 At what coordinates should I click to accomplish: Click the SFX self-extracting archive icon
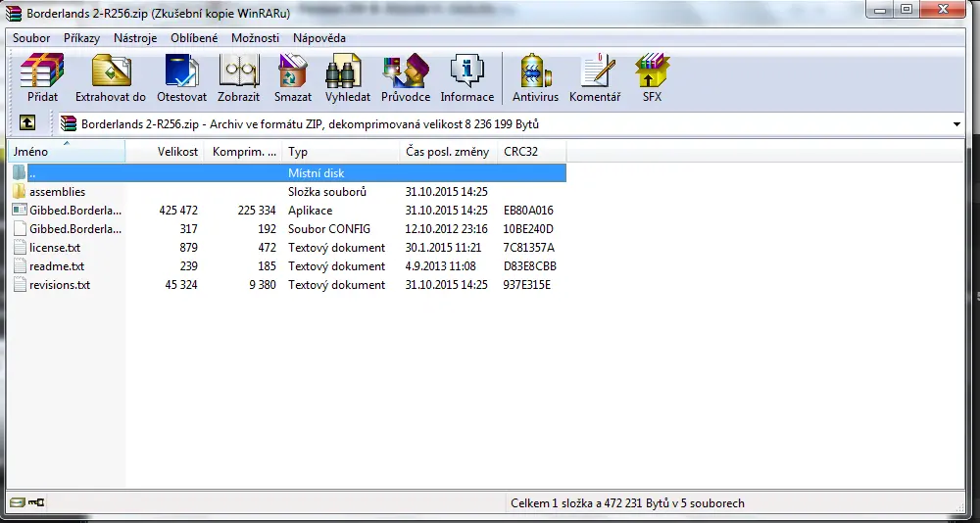pyautogui.click(x=652, y=77)
